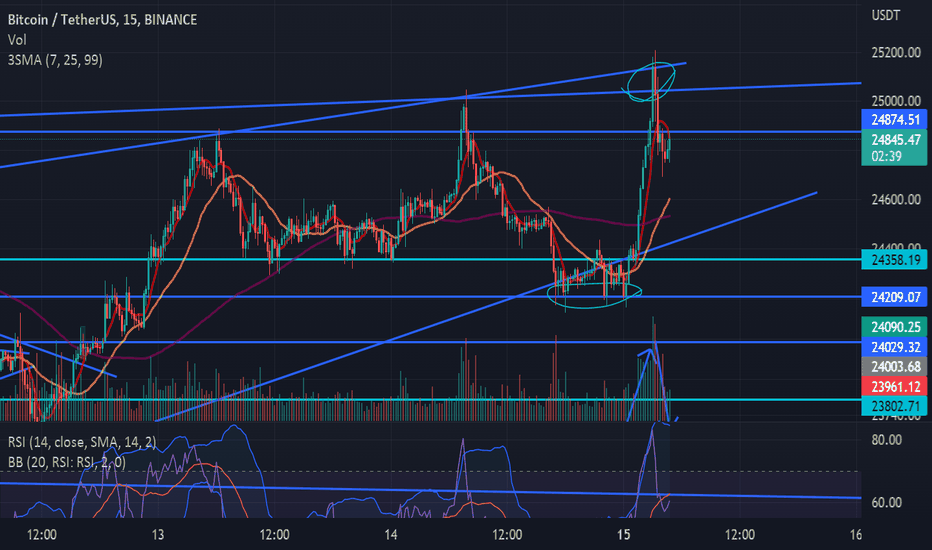
Task: Click the 24090.25 green price label
Action: point(895,326)
